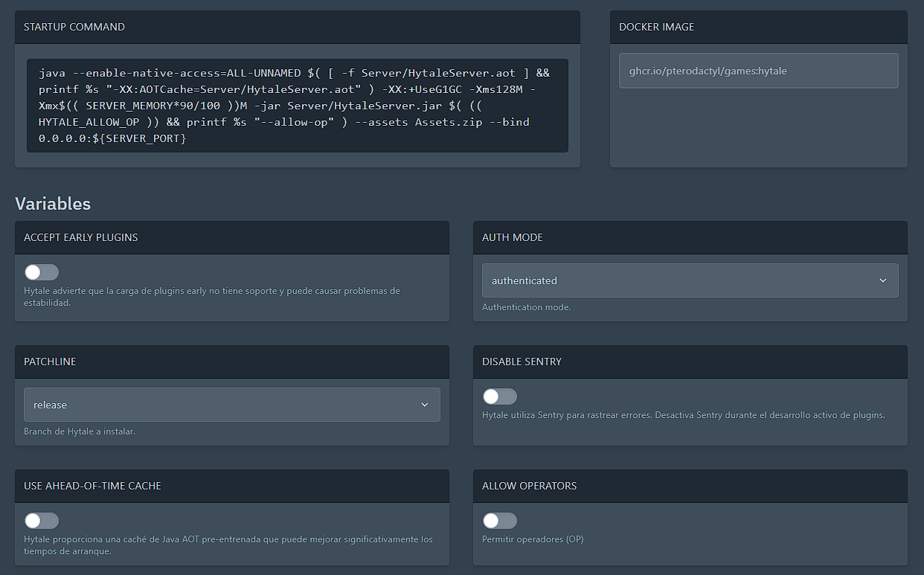Toggle the Accept Early Plugins switch

pyautogui.click(x=41, y=272)
